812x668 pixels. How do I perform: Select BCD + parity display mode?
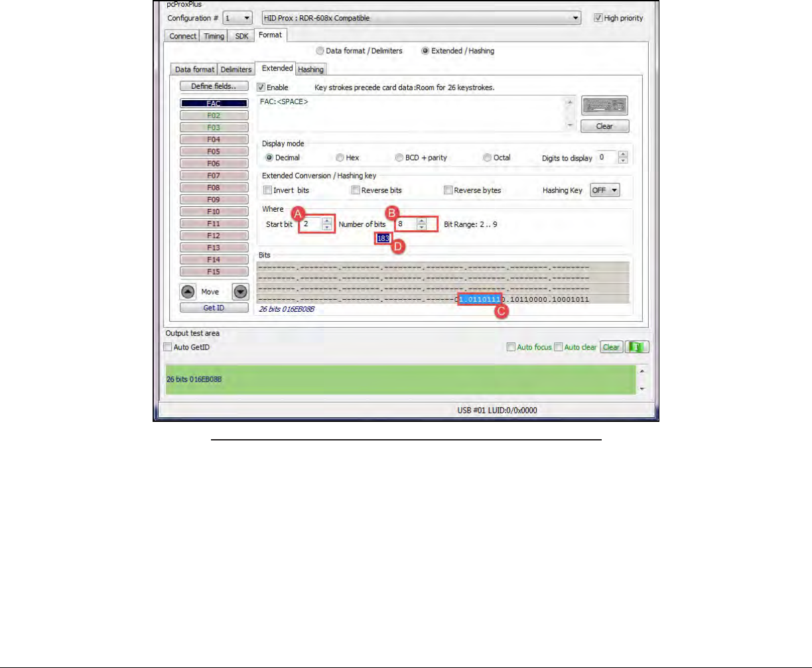[x=399, y=158]
